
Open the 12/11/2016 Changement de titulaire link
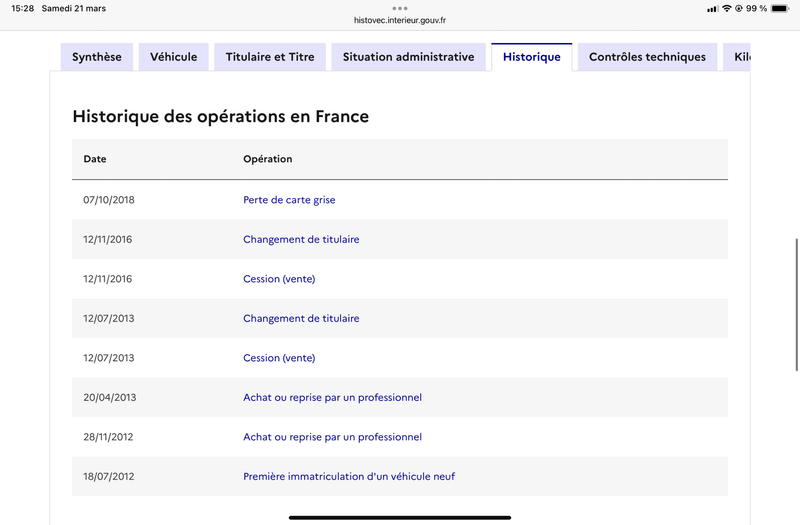[301, 240]
